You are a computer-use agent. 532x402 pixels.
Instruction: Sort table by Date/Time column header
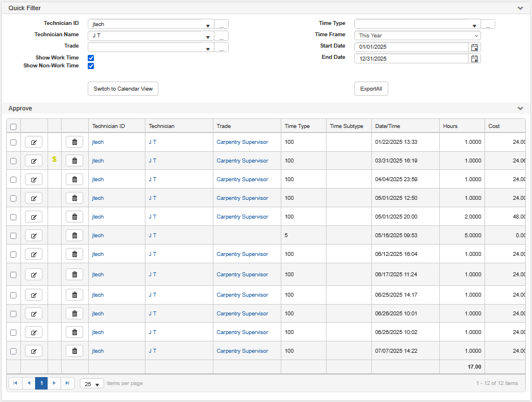pyautogui.click(x=388, y=126)
